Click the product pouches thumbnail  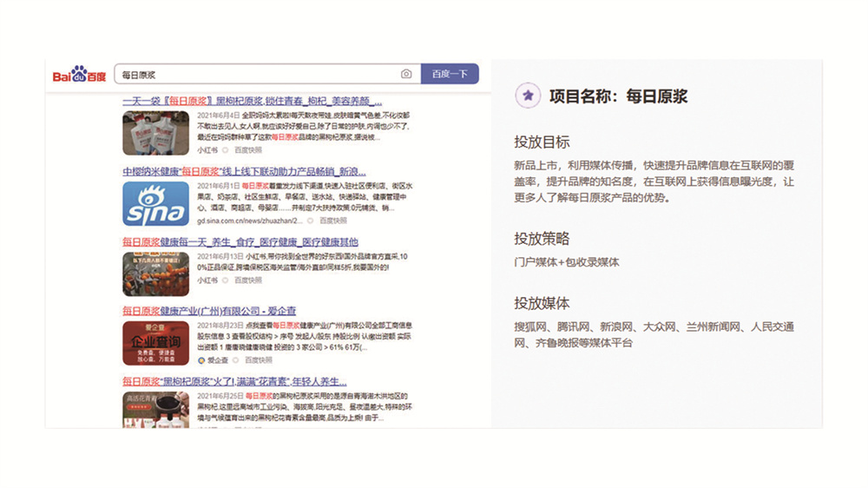click(x=155, y=133)
